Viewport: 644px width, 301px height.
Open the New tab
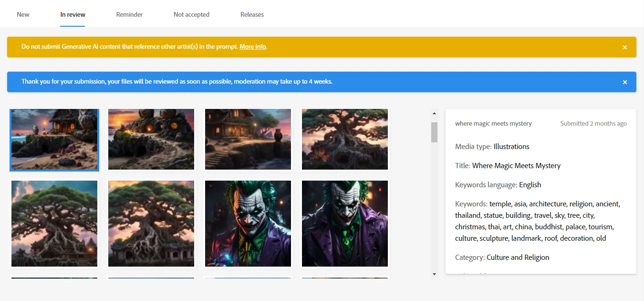23,14
